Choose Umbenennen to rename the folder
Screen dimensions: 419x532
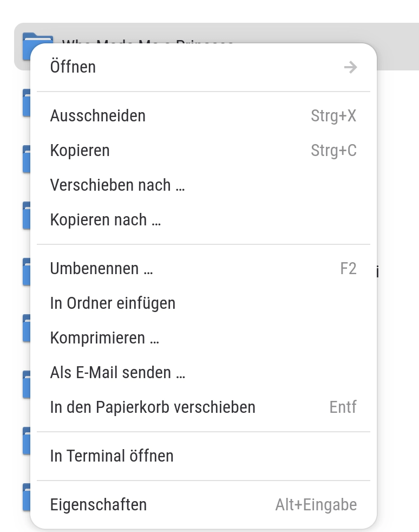101,268
